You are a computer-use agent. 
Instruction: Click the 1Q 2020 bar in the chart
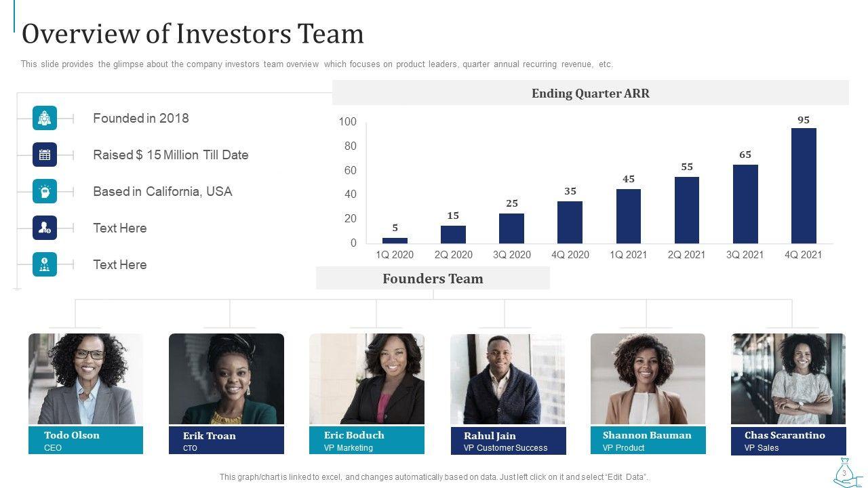[x=395, y=240]
